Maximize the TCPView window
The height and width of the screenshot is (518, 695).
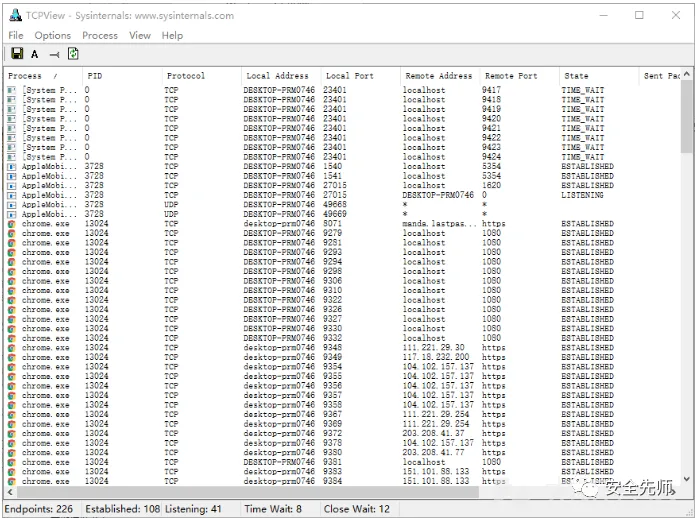[x=639, y=15]
